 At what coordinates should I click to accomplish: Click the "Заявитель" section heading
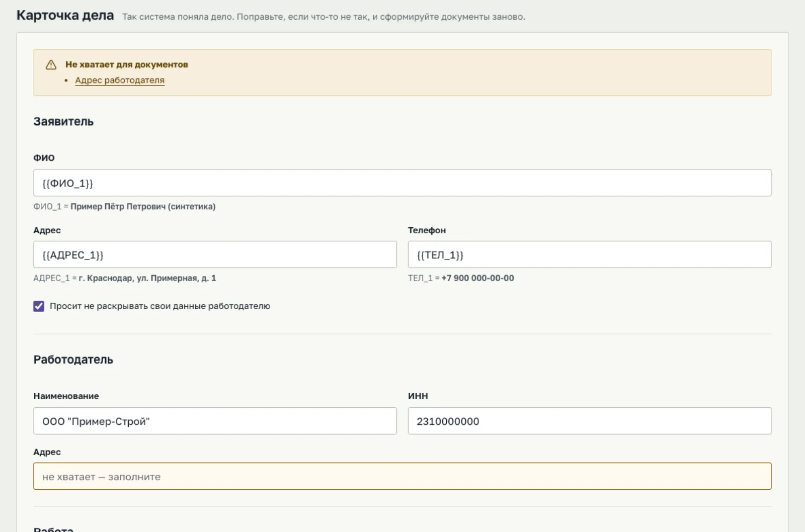(63, 121)
